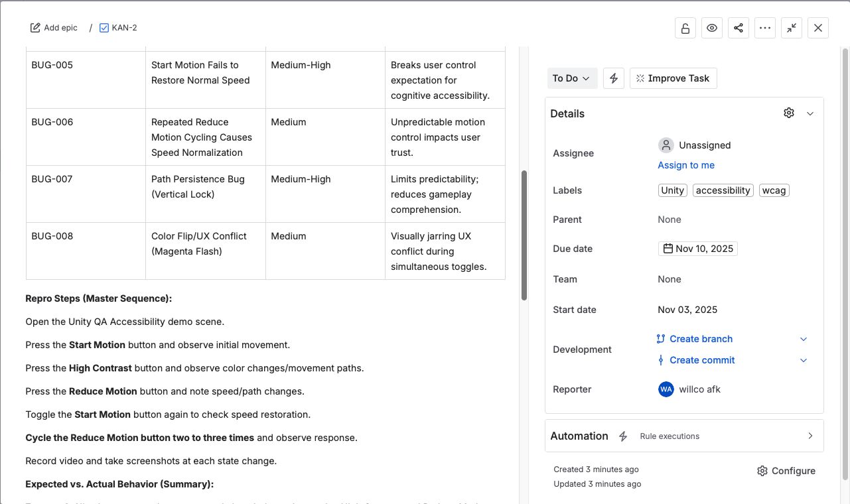Click the Assign to me link
Screen dimensions: 850x504
click(686, 165)
